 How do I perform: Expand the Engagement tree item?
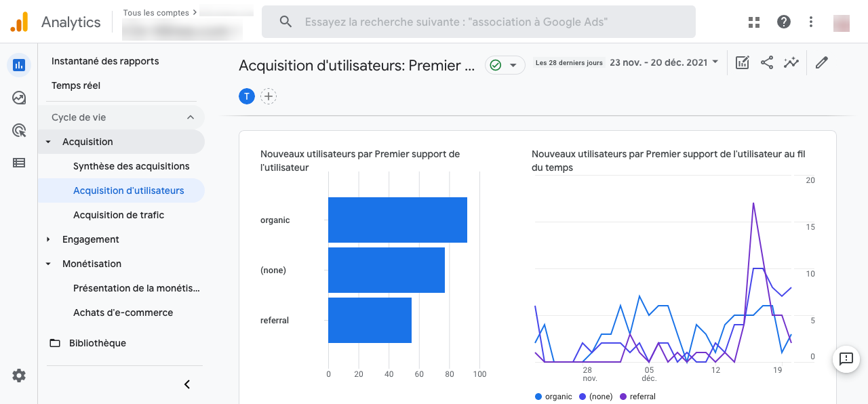pos(48,239)
